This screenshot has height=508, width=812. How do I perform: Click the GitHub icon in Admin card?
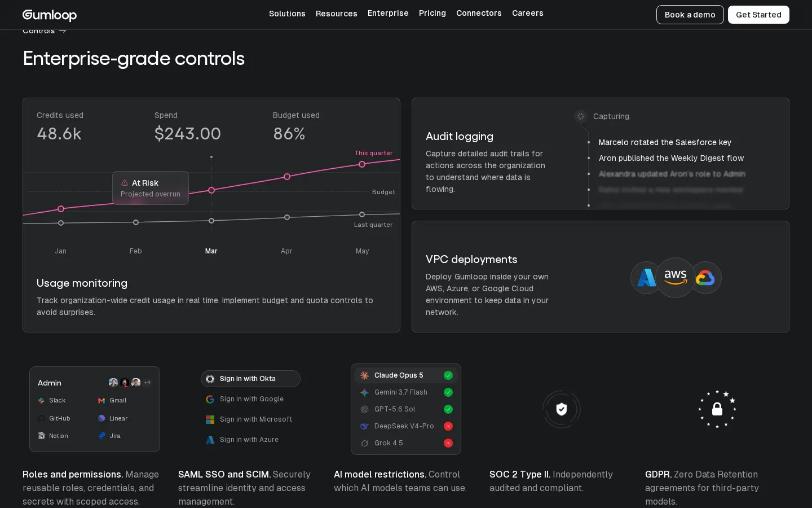41,419
